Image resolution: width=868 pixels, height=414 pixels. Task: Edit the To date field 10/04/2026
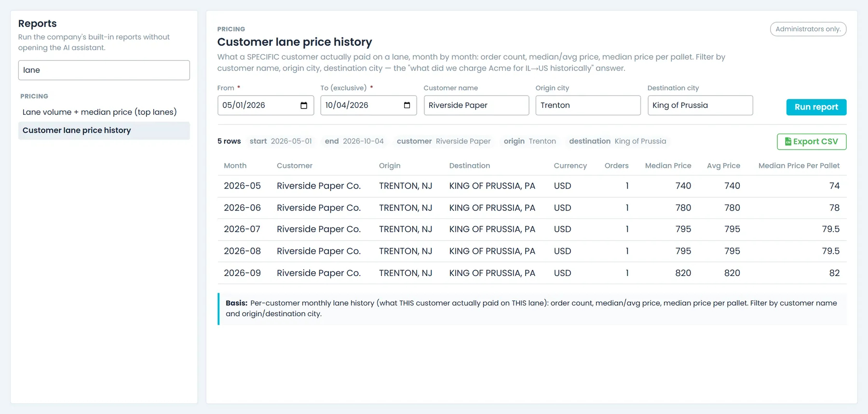tap(368, 105)
